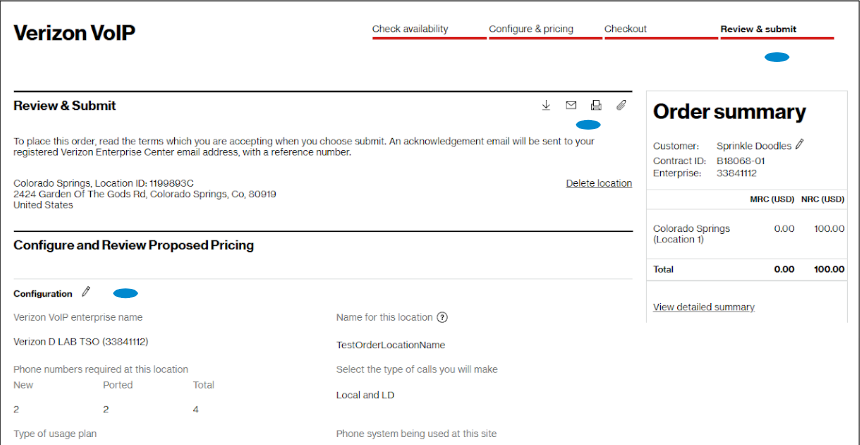Go to Check availability step

410,29
